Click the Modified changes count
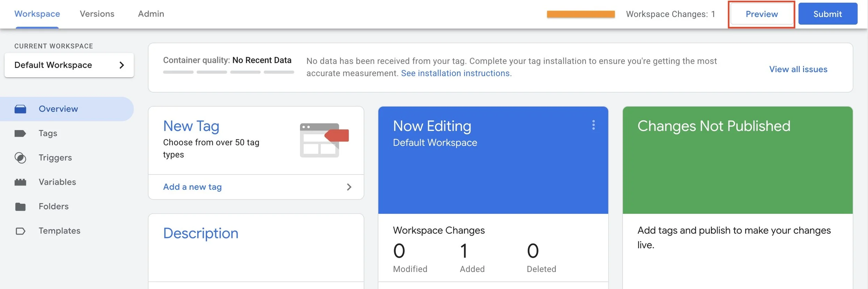The height and width of the screenshot is (289, 868). 399,251
